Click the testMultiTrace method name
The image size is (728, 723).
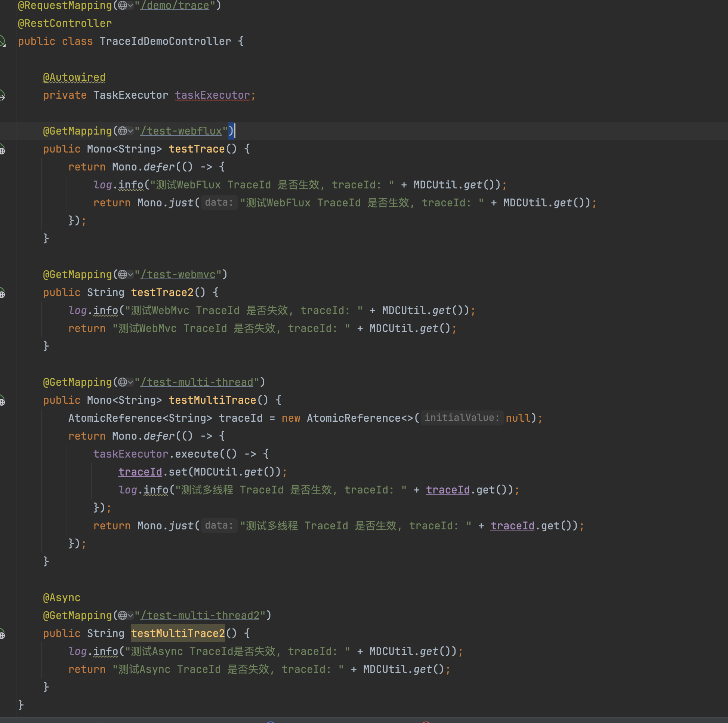pyautogui.click(x=213, y=400)
